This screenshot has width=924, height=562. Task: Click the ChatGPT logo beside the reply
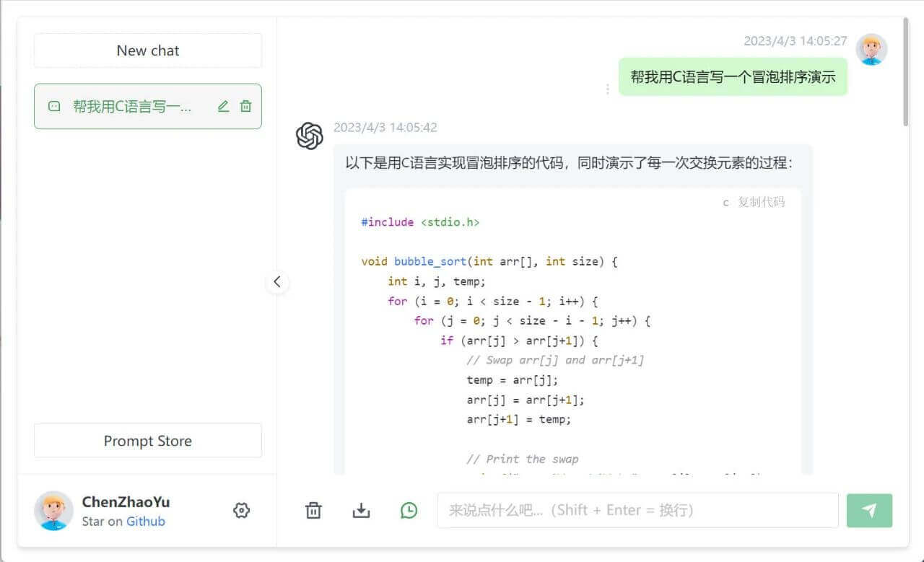[310, 136]
